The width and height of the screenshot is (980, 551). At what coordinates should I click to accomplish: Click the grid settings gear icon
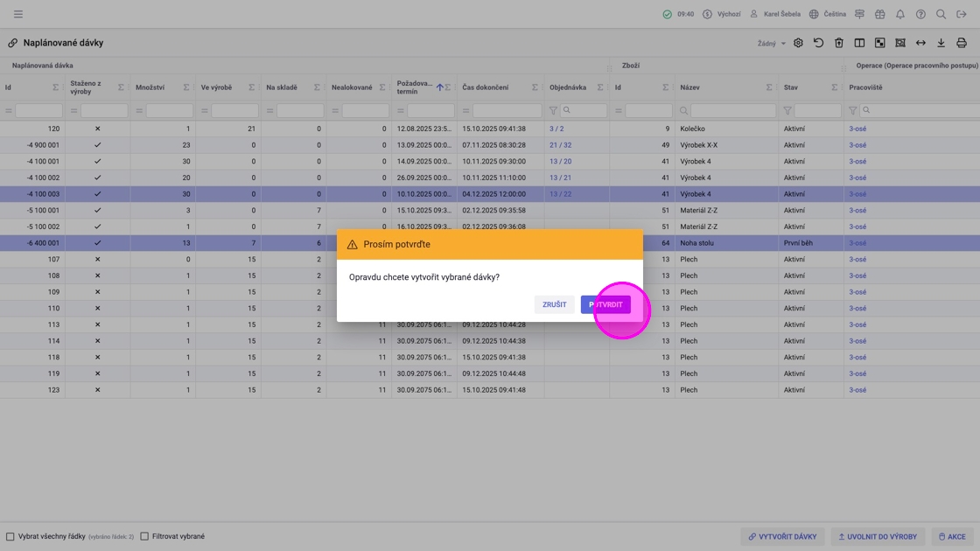click(798, 43)
